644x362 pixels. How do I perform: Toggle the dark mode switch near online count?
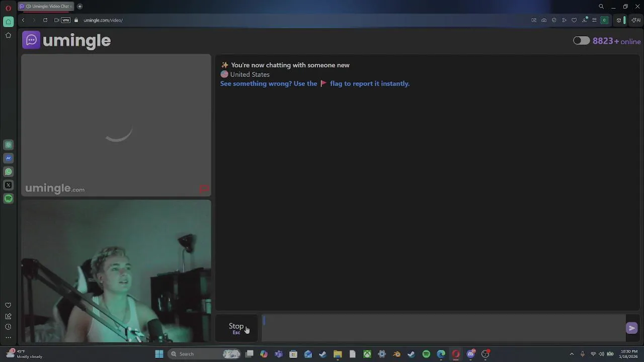tap(581, 41)
